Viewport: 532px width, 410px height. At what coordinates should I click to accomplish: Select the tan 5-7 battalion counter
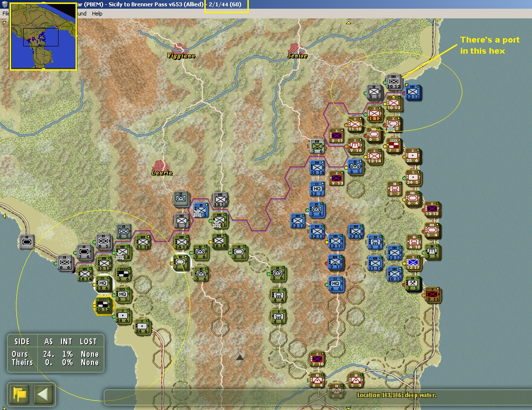pos(395,189)
